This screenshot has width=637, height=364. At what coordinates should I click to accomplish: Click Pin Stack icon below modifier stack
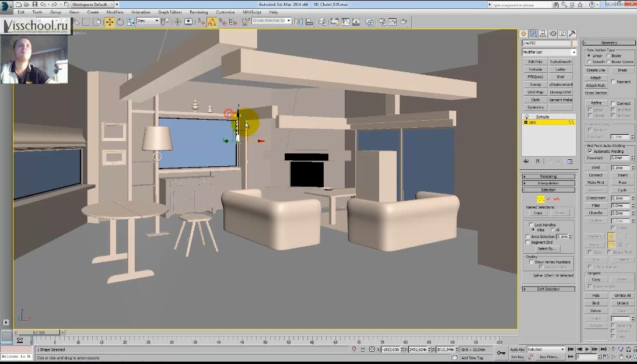pyautogui.click(x=526, y=161)
